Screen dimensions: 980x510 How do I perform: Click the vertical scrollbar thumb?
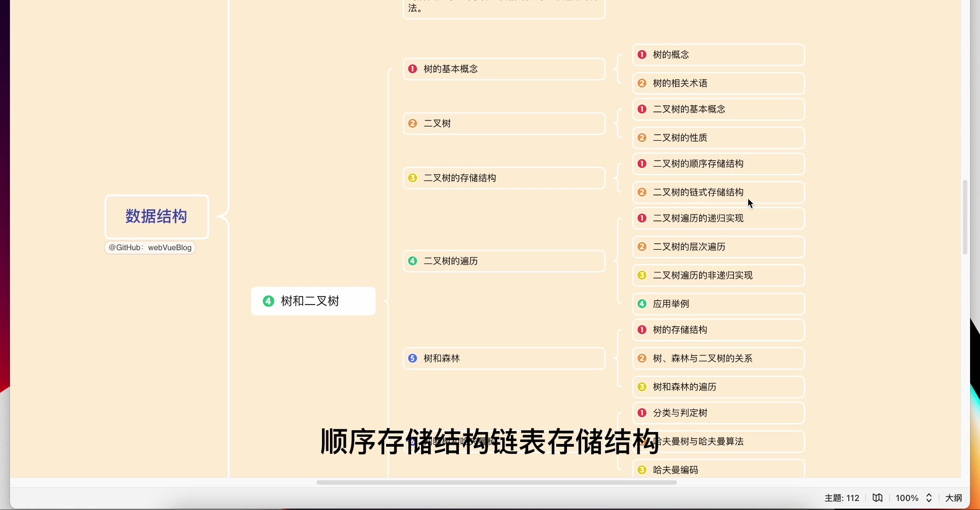point(965,217)
